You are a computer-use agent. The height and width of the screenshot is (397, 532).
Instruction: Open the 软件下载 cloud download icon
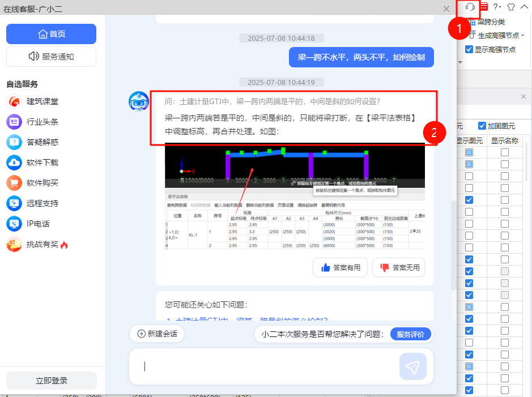(14, 163)
